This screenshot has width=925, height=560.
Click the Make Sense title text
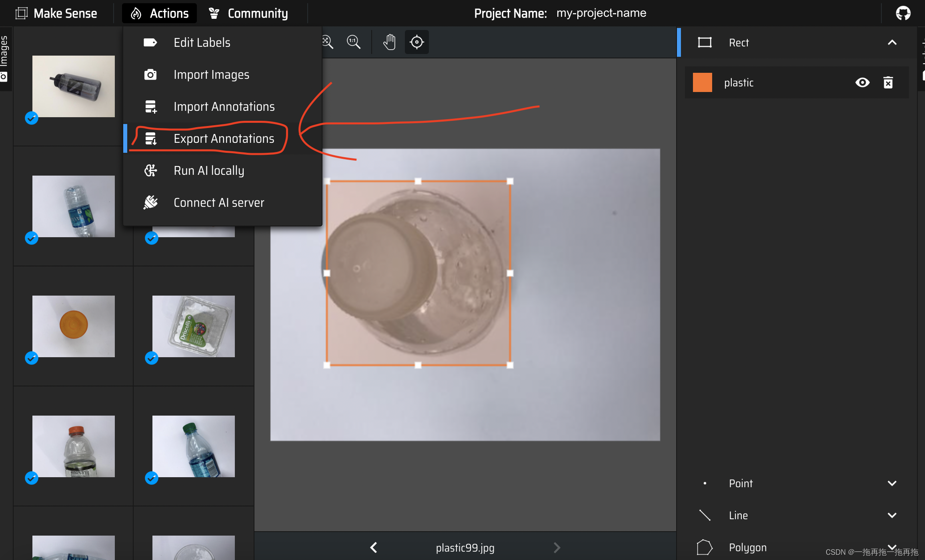coord(65,13)
